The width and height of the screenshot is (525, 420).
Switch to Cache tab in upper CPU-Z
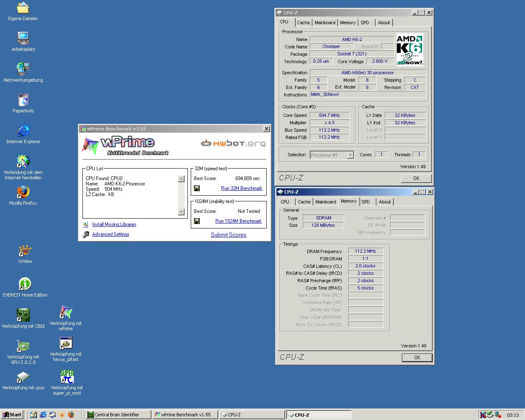tap(304, 23)
